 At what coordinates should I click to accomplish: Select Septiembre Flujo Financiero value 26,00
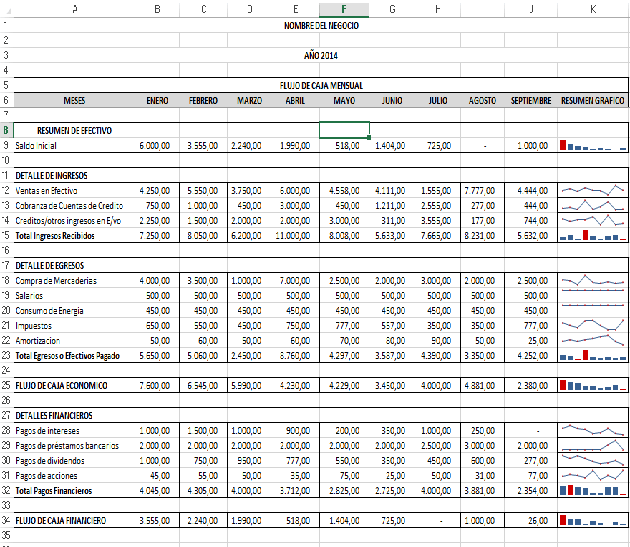coord(538,520)
